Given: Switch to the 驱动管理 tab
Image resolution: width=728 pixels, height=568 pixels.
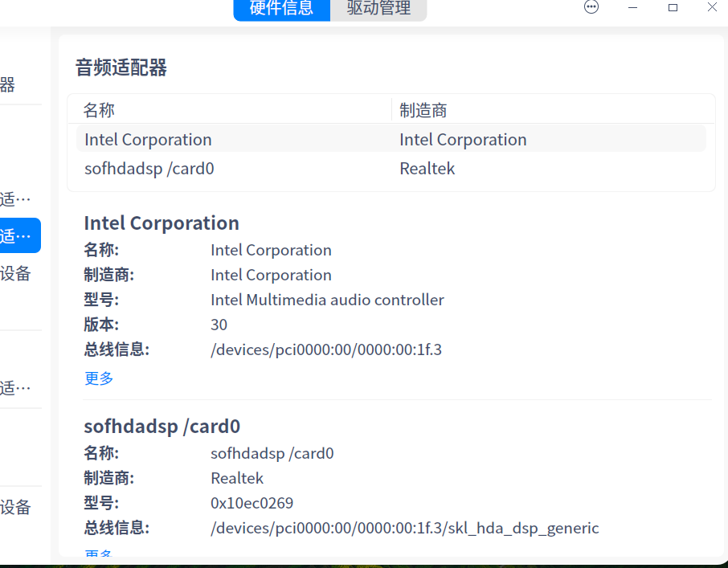Looking at the screenshot, I should 378,10.
